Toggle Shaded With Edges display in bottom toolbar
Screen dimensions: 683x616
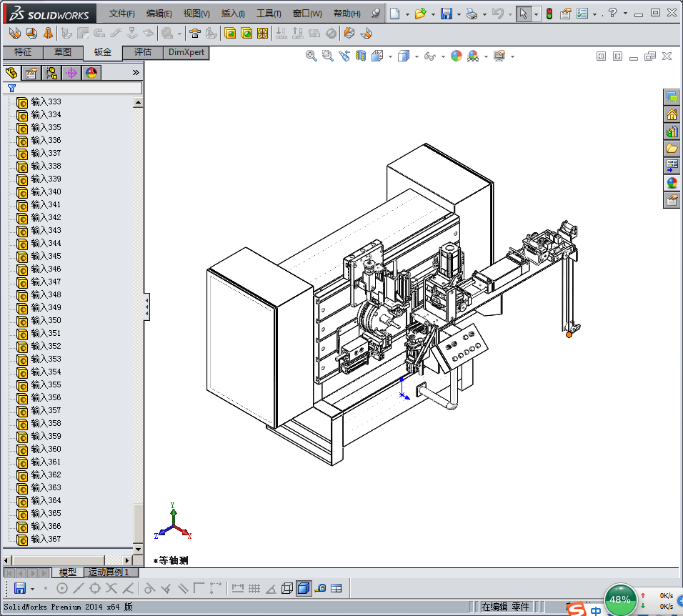(x=304, y=589)
